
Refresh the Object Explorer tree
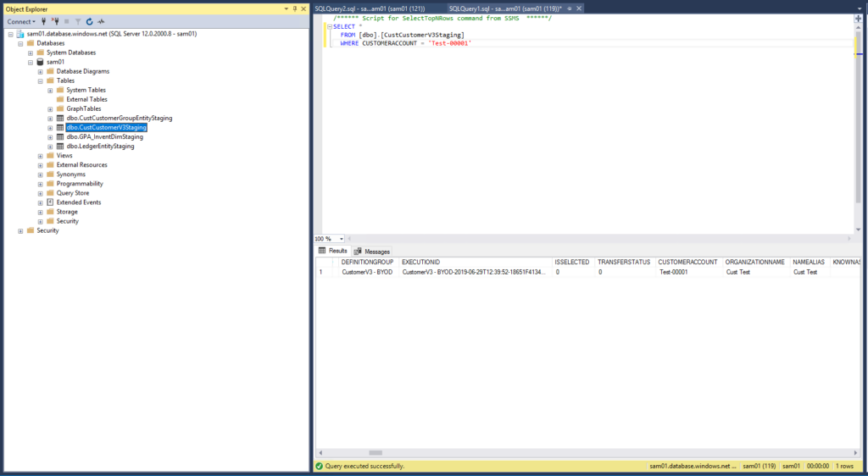[x=89, y=21]
